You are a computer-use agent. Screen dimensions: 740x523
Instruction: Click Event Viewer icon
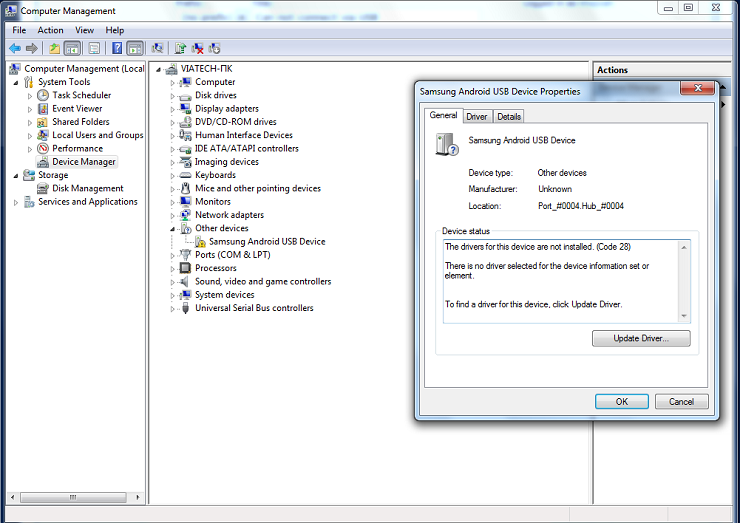point(43,109)
